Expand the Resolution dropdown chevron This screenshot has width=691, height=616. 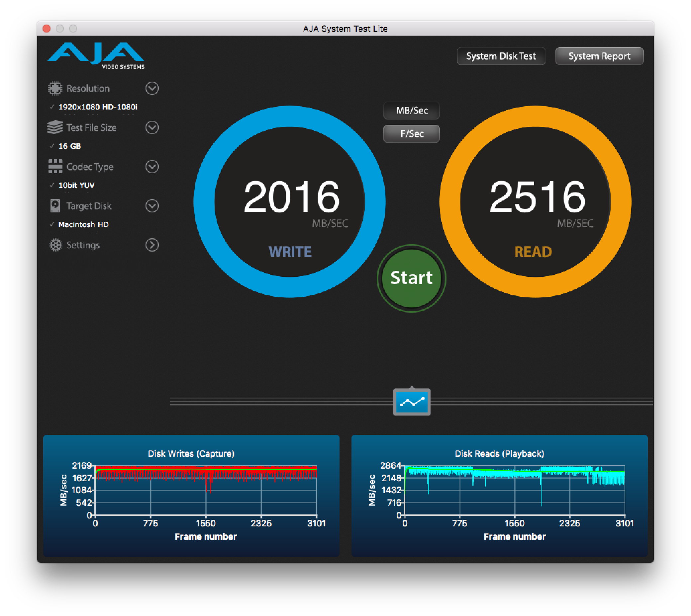[152, 88]
